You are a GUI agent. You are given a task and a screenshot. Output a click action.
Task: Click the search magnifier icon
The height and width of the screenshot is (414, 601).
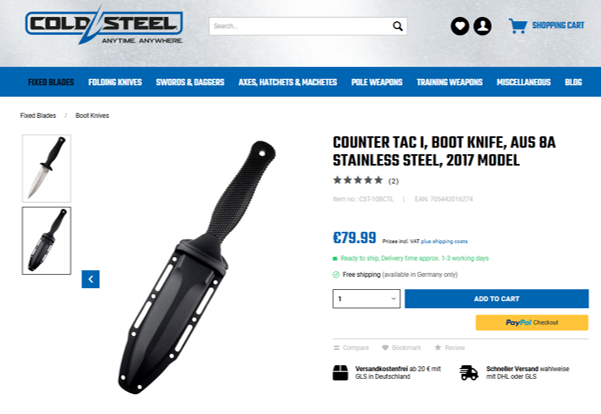coord(398,26)
